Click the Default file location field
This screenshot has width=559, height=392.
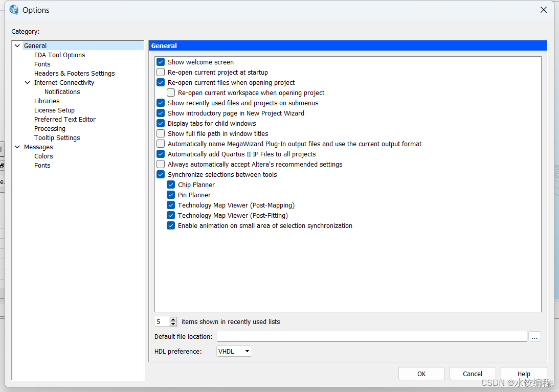pyautogui.click(x=372, y=336)
